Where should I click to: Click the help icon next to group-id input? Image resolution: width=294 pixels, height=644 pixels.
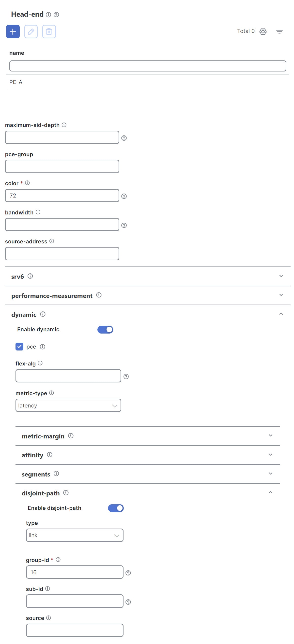tap(128, 572)
